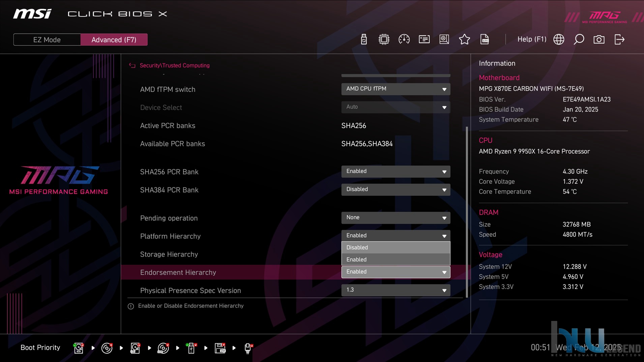The width and height of the screenshot is (644, 362).
Task: Click the MPG X870E CARBON WIFI model name
Action: pyautogui.click(x=531, y=89)
